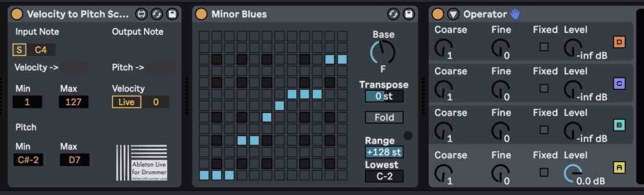This screenshot has height=195, width=644.
Task: Click Minor Blues hot-swap preset icon
Action: pos(393,14)
